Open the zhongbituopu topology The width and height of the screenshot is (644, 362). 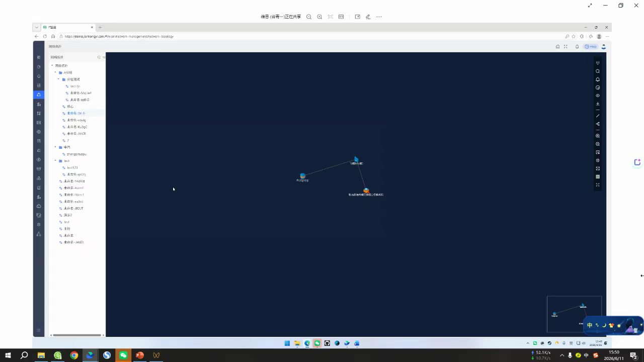tap(76, 154)
